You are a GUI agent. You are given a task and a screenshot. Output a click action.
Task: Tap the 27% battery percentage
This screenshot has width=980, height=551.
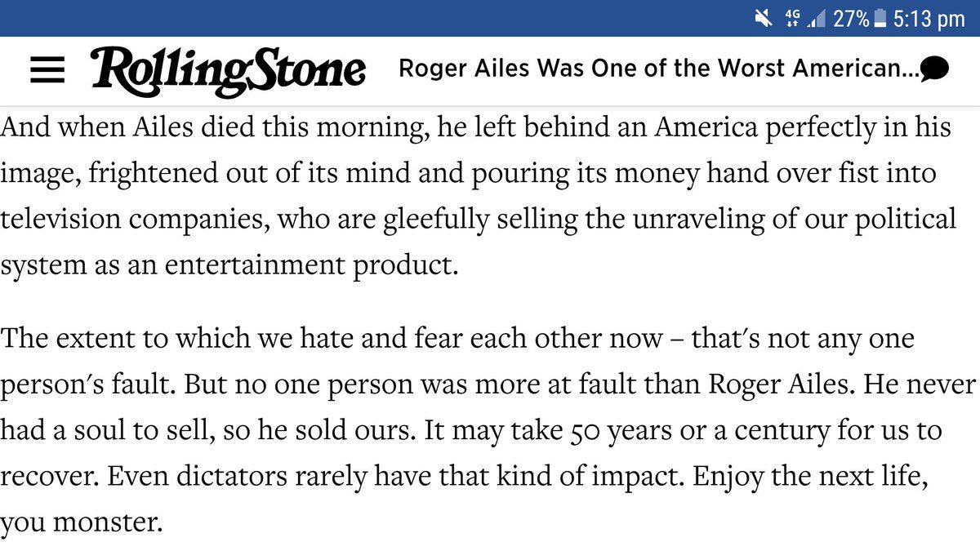coord(851,18)
